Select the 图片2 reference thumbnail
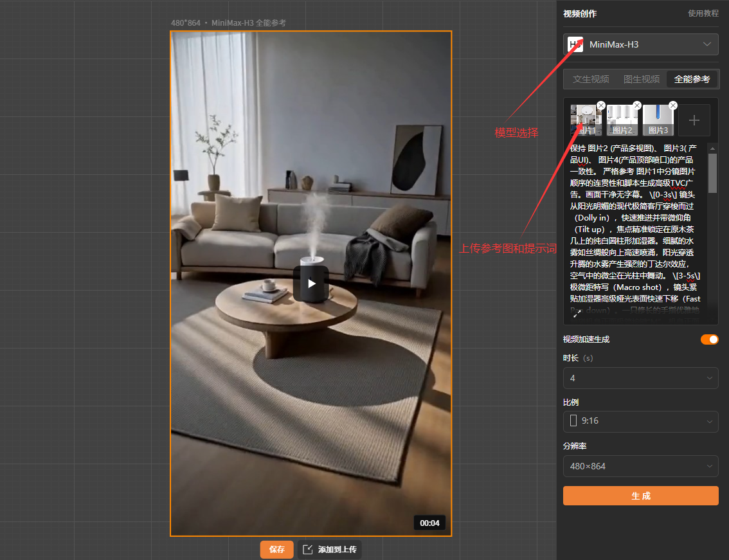 [622, 120]
